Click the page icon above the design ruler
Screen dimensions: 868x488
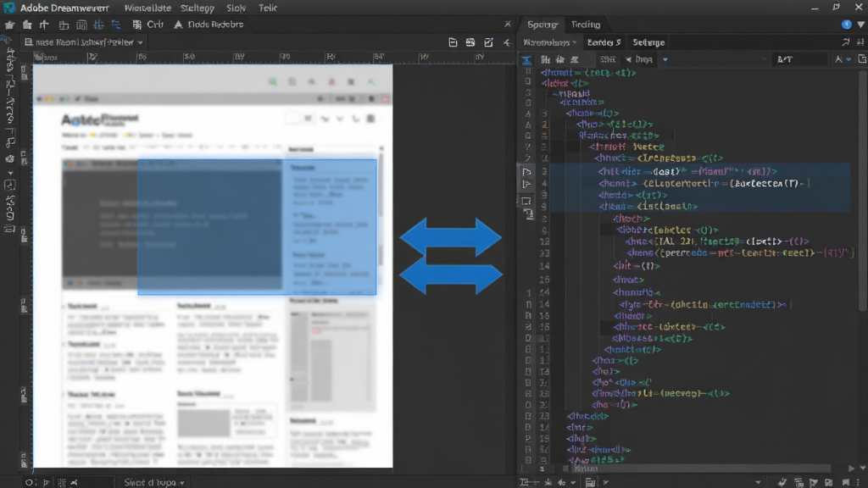tap(453, 42)
